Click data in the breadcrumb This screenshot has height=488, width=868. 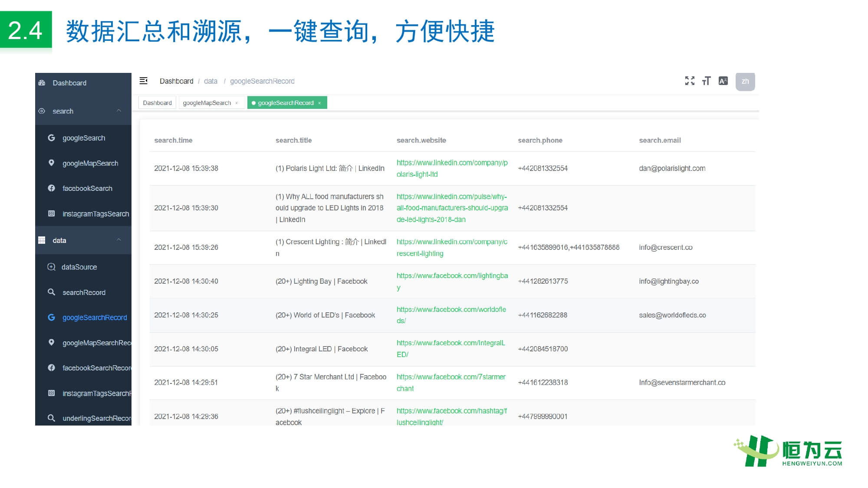(210, 81)
